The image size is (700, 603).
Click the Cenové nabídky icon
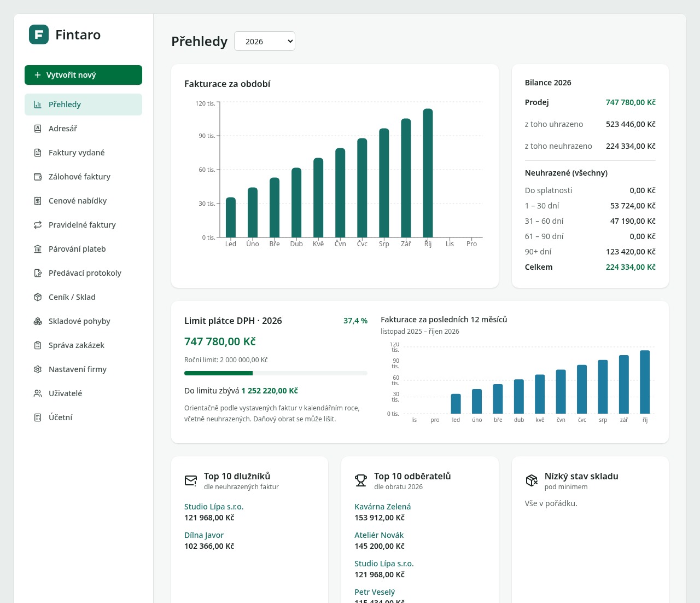point(38,201)
